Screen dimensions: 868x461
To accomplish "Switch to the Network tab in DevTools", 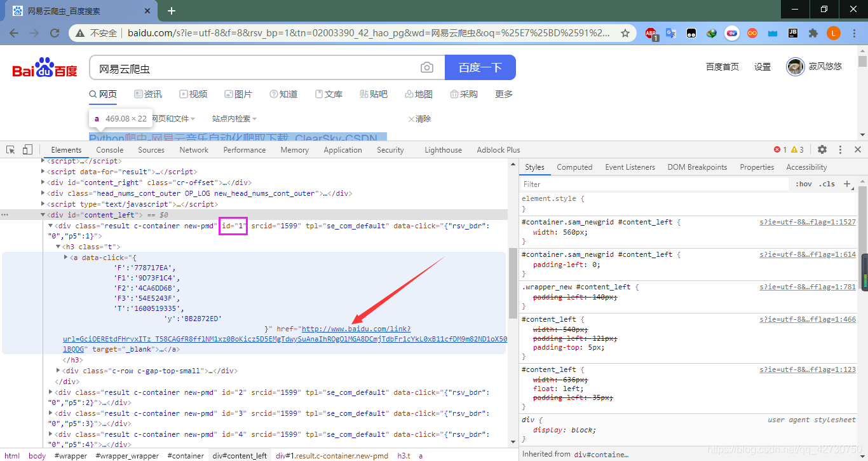I will (194, 150).
